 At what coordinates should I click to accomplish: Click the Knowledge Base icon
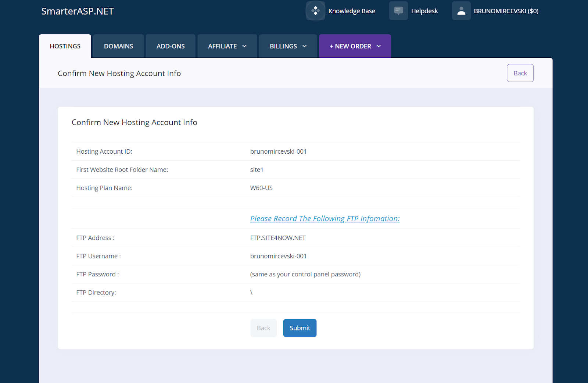(315, 11)
